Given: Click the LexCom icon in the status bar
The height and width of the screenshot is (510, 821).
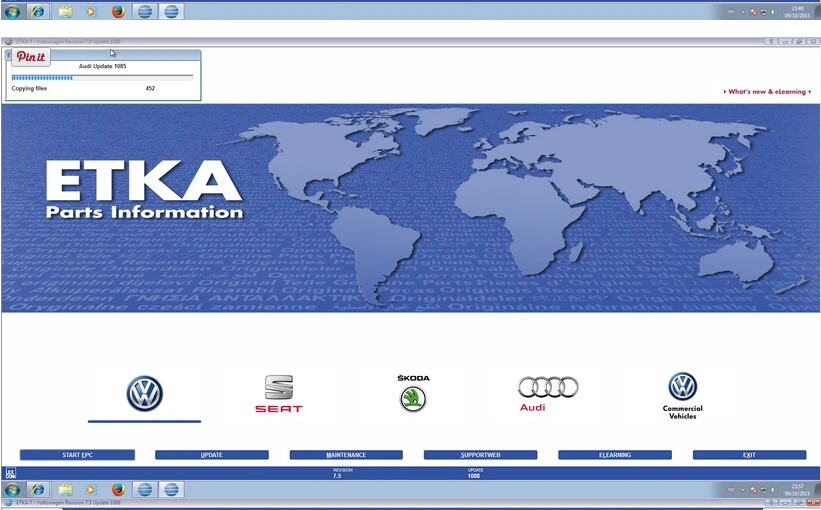Looking at the screenshot, I should tap(10, 473).
